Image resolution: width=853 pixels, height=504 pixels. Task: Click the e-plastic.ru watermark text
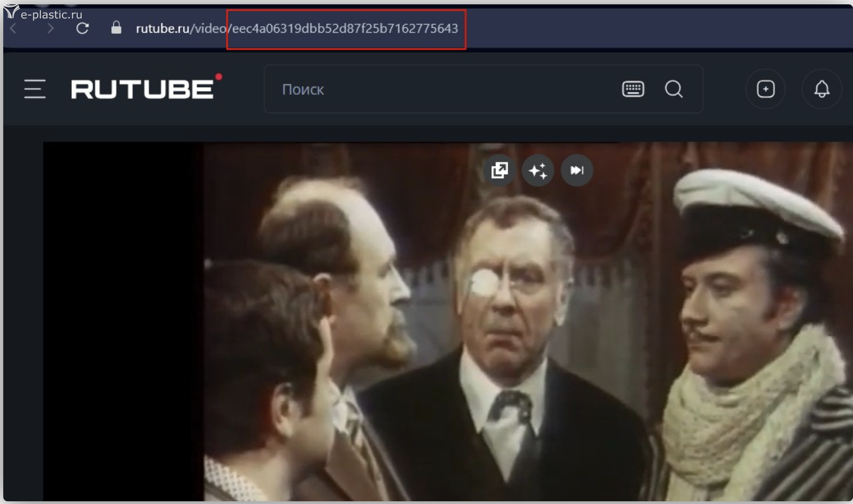pos(51,15)
